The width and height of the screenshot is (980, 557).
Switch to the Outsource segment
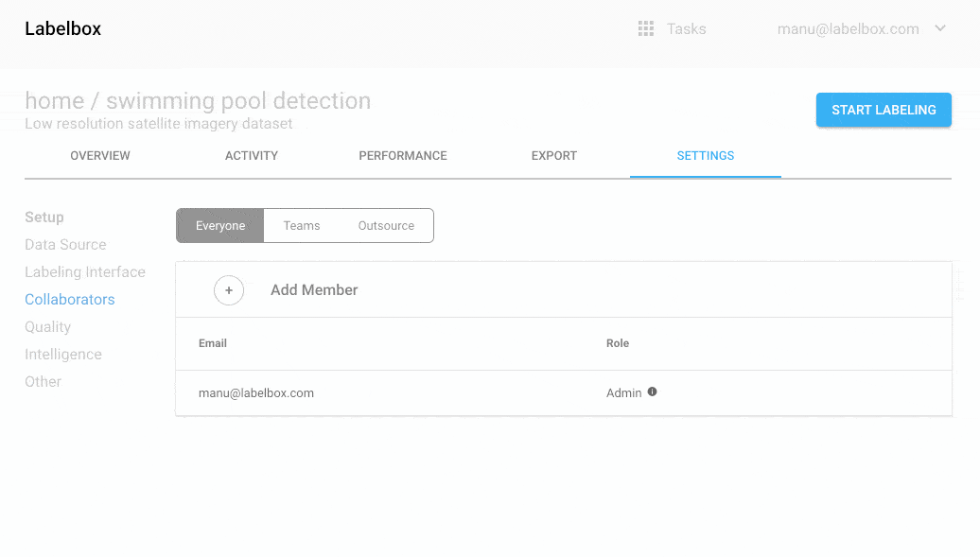[x=386, y=226]
